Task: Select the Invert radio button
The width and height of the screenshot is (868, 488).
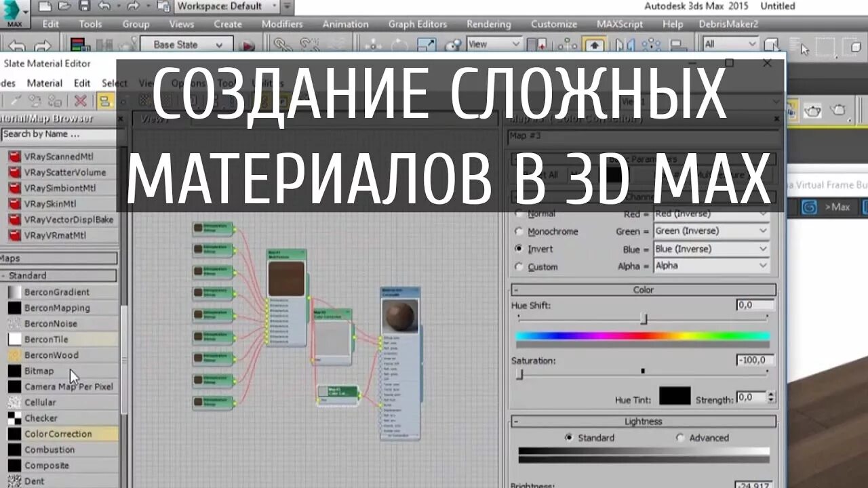Action: pos(519,249)
